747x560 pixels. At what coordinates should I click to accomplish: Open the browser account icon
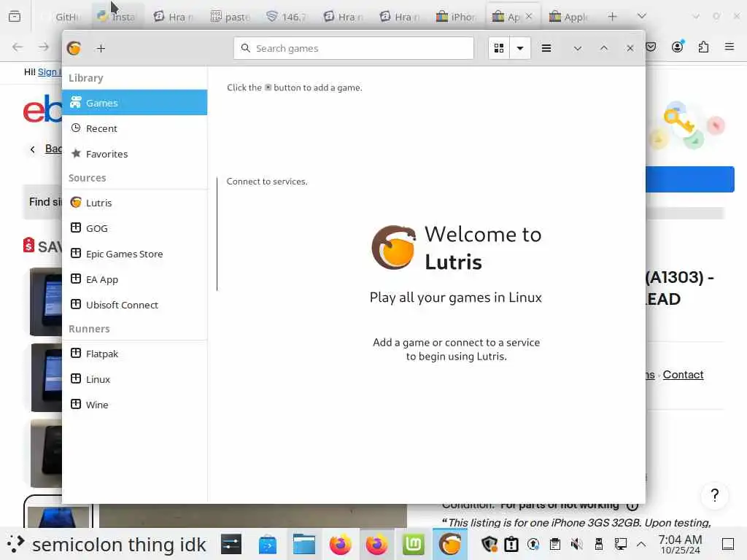677,47
